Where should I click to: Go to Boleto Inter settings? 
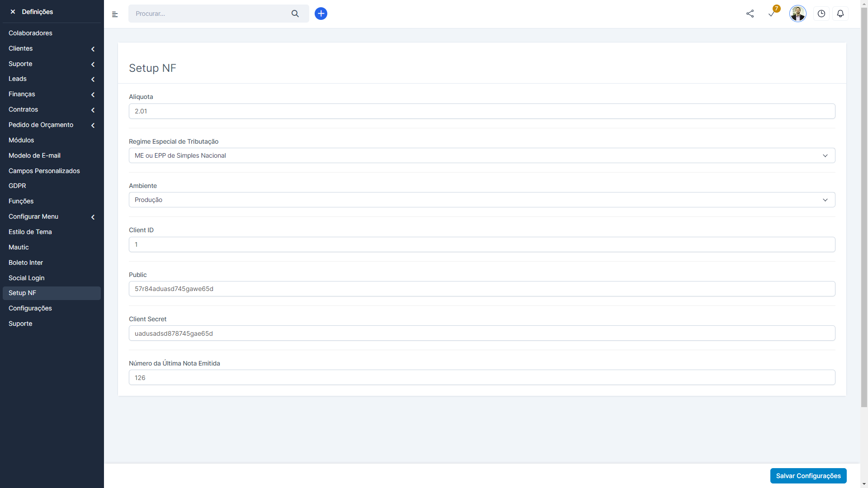pos(26,263)
